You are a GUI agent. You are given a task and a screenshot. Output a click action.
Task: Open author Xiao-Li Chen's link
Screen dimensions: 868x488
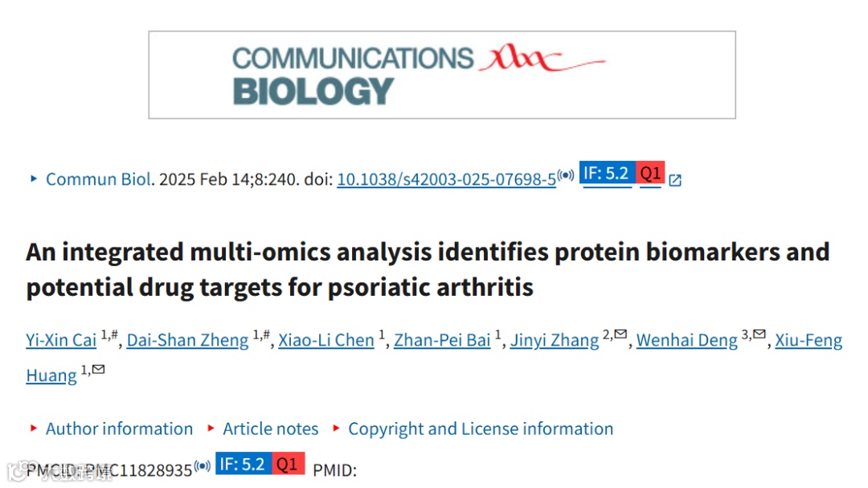point(326,339)
